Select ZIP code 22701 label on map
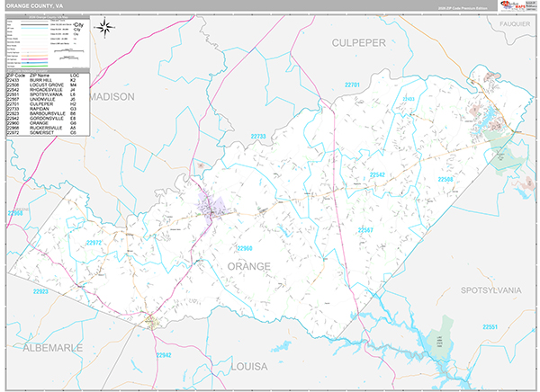 tap(351, 85)
